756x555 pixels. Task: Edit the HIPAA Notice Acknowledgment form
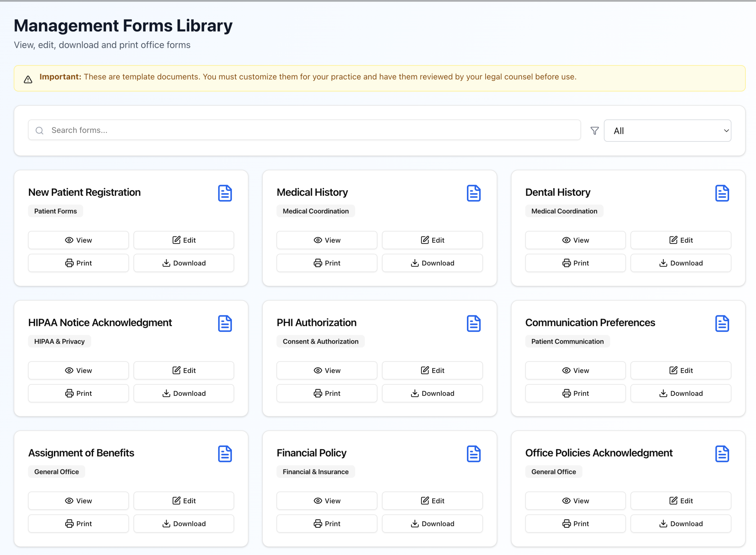[x=184, y=370]
